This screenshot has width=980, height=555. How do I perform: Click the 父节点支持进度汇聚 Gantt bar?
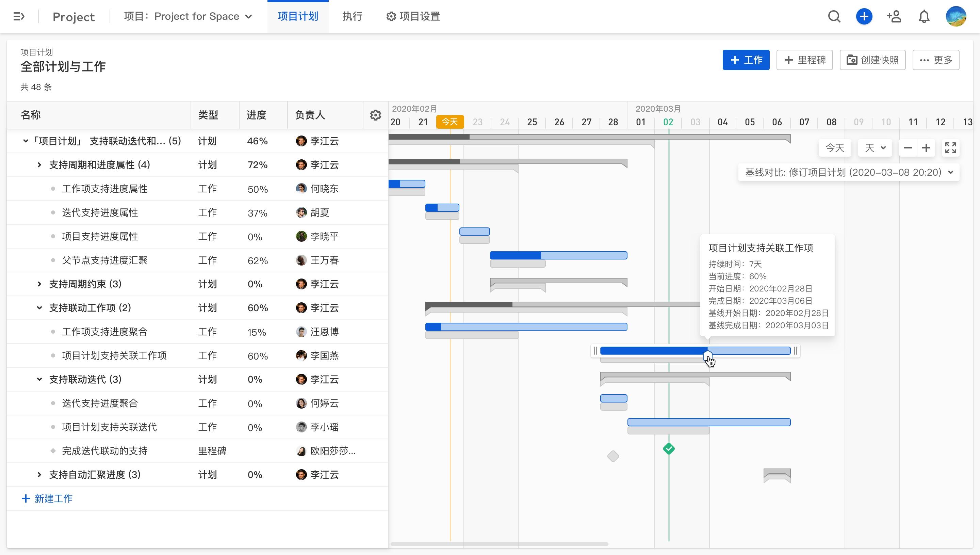tap(558, 255)
